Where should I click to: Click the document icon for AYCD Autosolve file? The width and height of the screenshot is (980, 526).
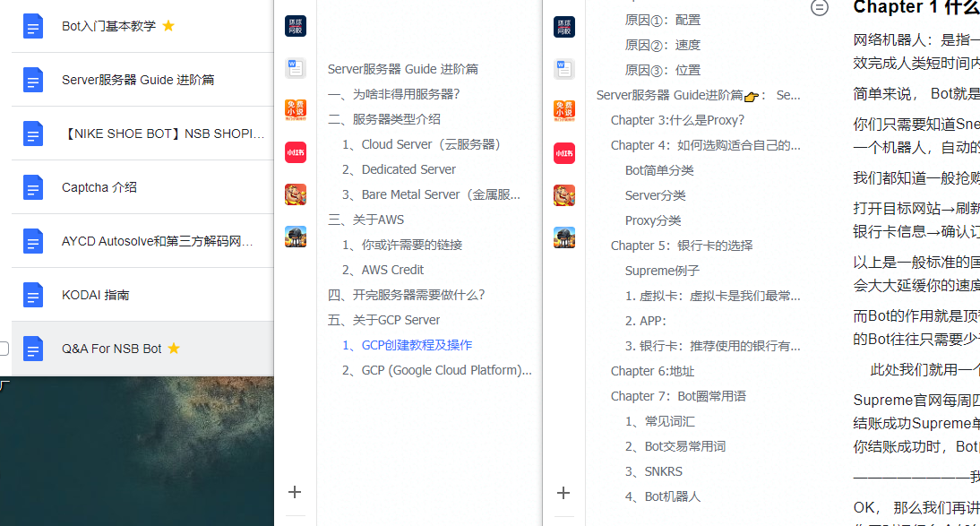(x=33, y=241)
